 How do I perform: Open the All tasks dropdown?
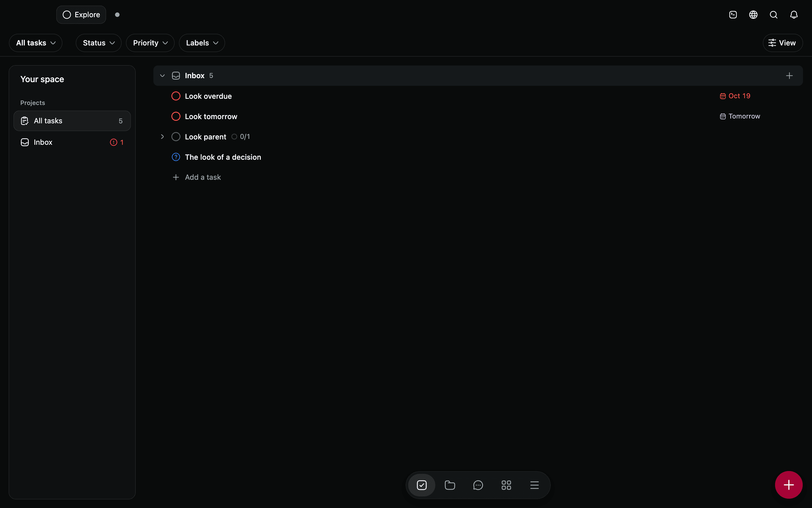(36, 43)
